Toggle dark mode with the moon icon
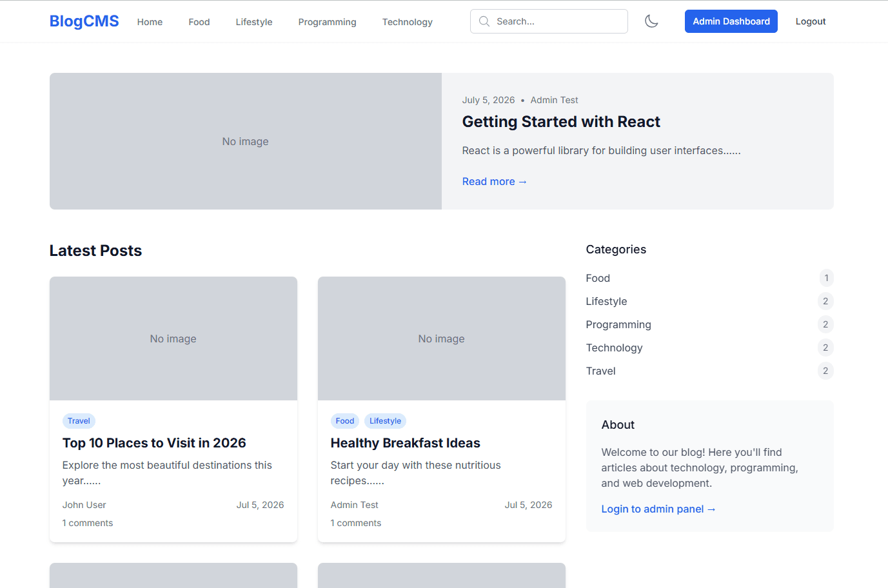This screenshot has height=588, width=888. pyautogui.click(x=651, y=21)
